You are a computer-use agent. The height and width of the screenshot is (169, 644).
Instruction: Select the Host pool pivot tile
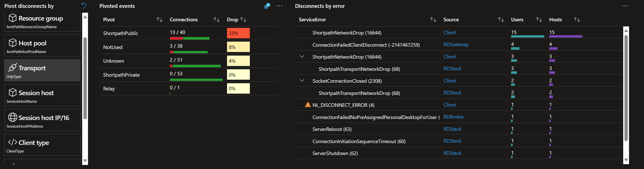pos(42,46)
